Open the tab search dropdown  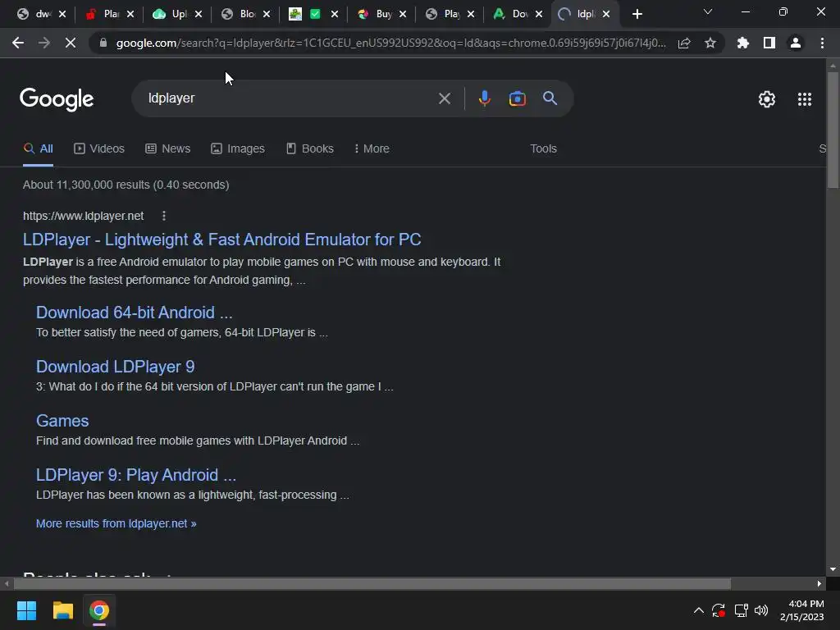708,11
